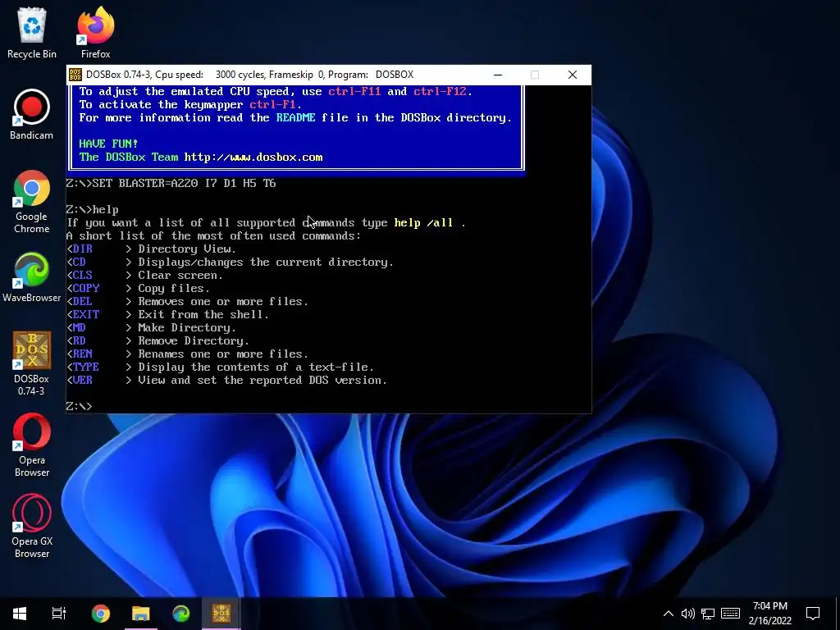The image size is (840, 630).
Task: Click the http://www.dosbox.com text
Action: pos(253,157)
